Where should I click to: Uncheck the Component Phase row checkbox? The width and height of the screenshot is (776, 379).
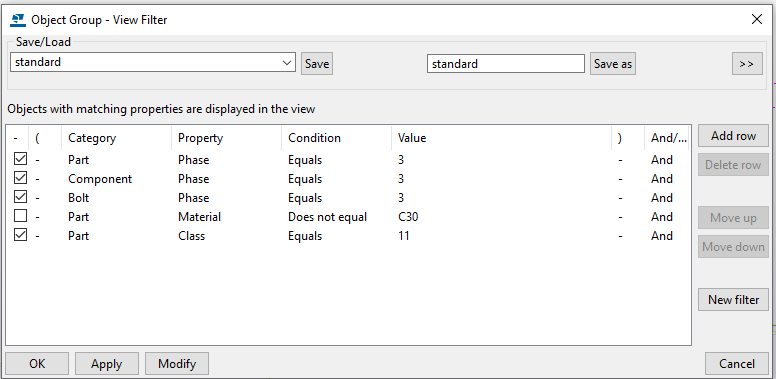pos(20,178)
